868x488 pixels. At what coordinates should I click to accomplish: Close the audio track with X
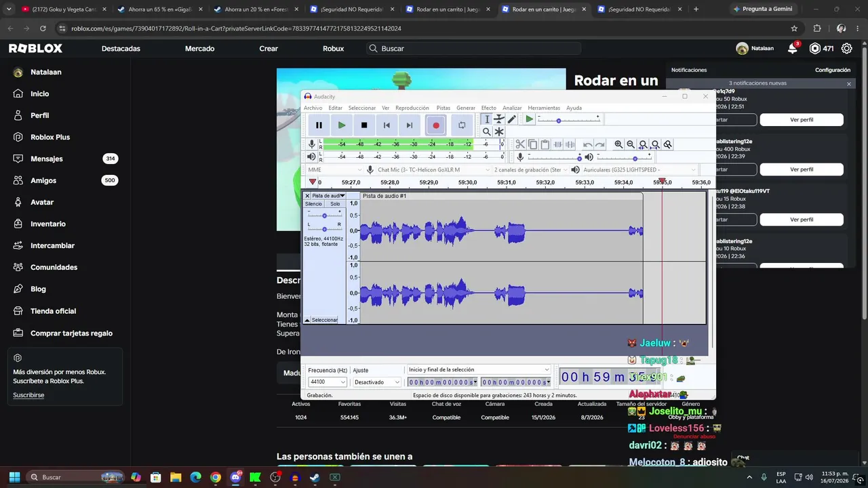pyautogui.click(x=307, y=196)
